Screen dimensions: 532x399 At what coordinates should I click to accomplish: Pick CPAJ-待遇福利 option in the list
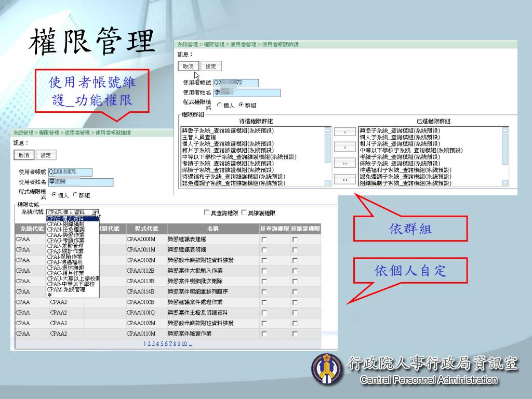73,262
